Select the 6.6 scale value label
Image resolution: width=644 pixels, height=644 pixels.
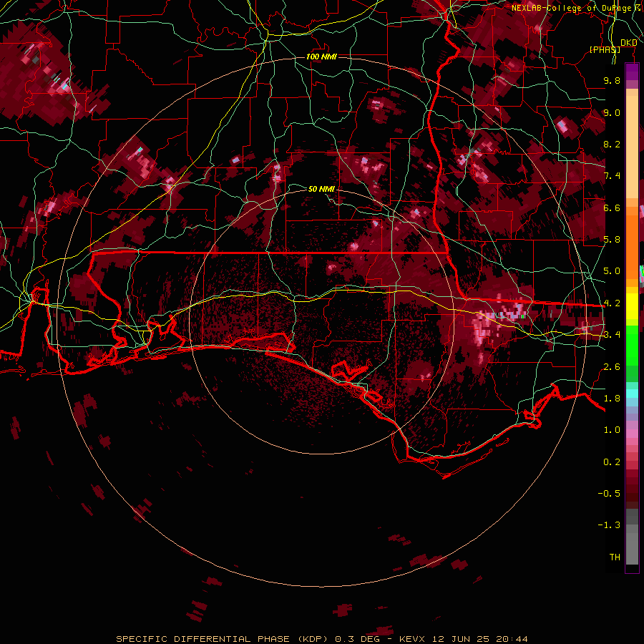tap(612, 208)
